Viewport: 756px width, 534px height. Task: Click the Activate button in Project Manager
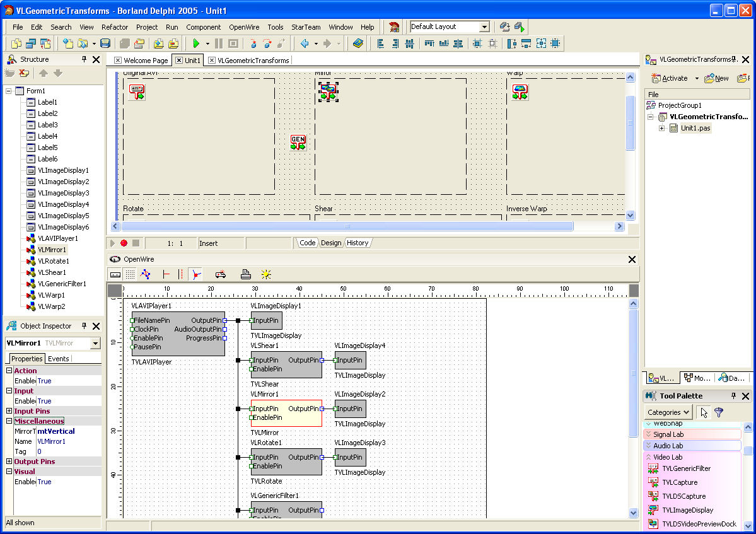670,78
